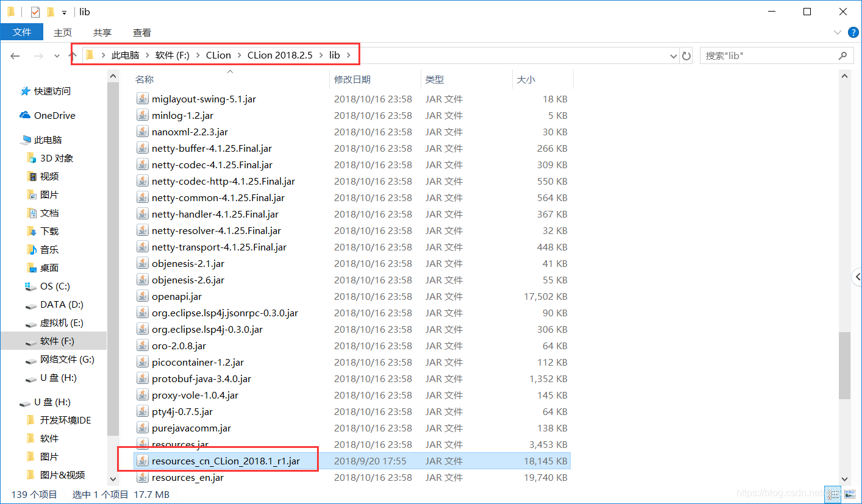Click the jar icon of netty-buffer-4.1.25.Final.jar
Image resolution: width=862 pixels, height=504 pixels.
pyautogui.click(x=143, y=148)
